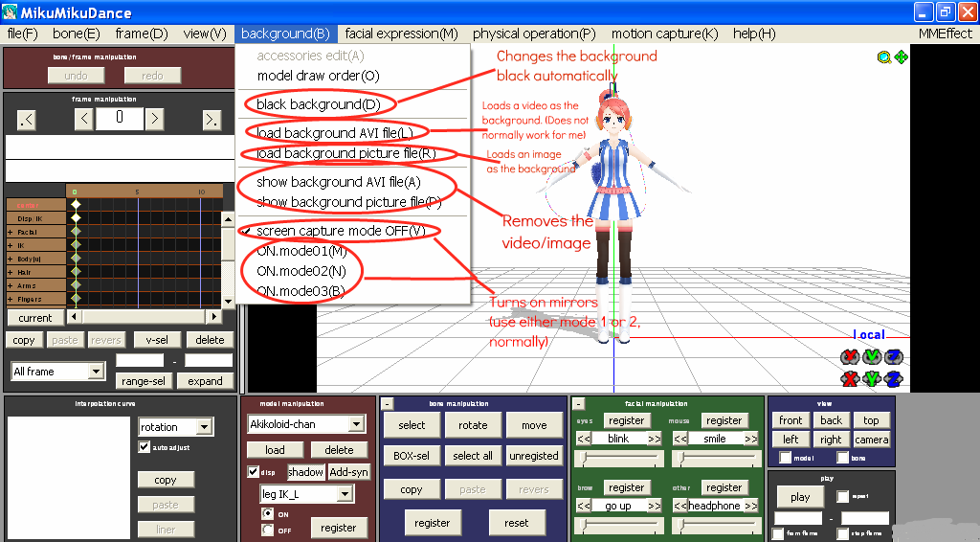Select the IK ON radio button
980x542 pixels.
tap(268, 513)
